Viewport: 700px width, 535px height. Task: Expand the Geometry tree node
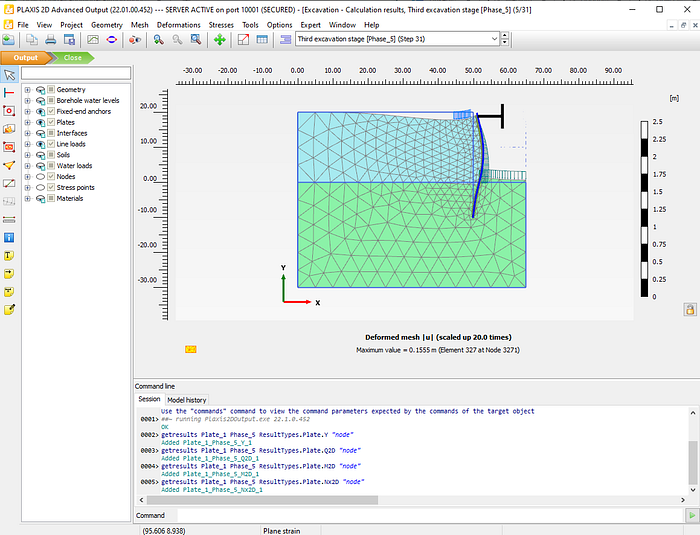tap(28, 89)
